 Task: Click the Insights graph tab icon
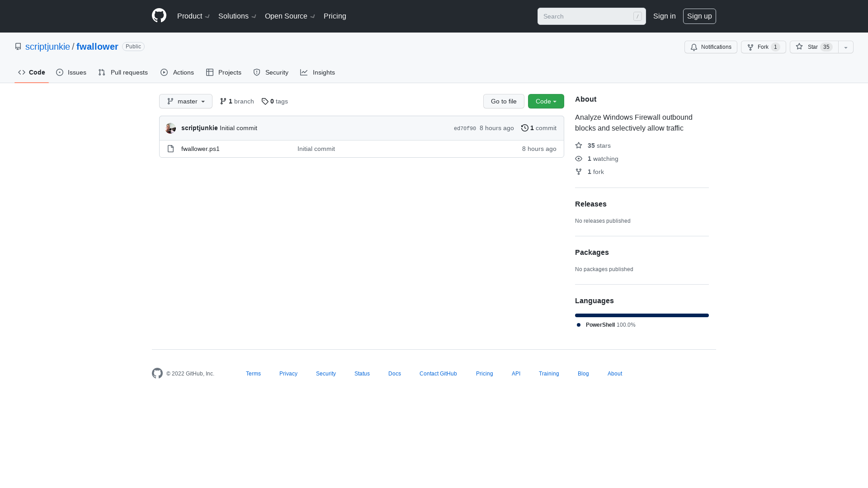pyautogui.click(x=303, y=72)
